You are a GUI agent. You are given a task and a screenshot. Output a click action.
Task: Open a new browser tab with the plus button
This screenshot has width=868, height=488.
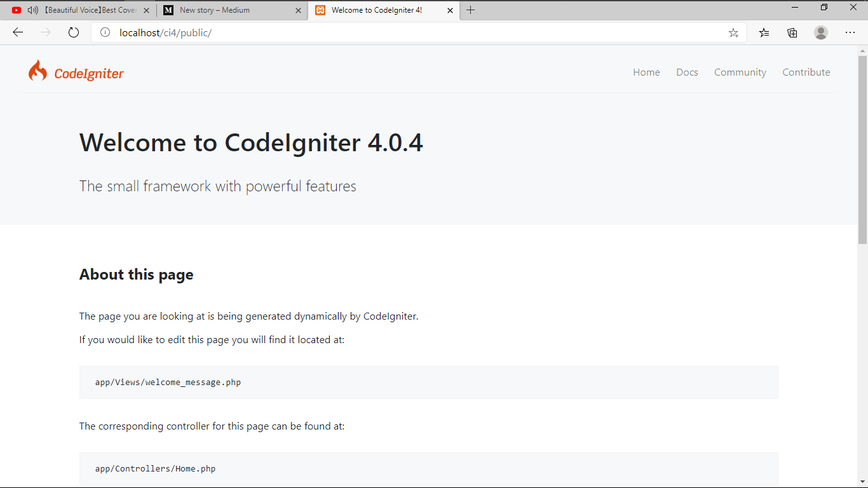470,10
